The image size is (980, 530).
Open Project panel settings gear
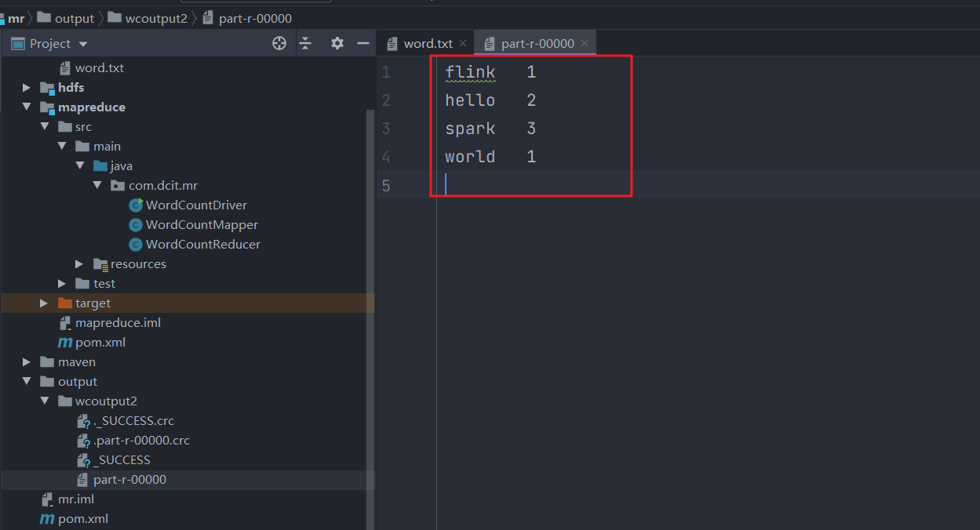pos(337,44)
